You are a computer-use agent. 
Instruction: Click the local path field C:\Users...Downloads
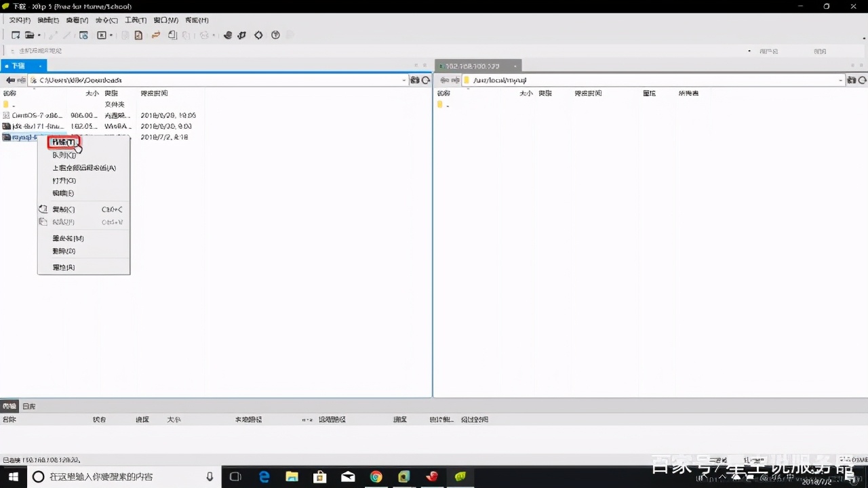218,80
